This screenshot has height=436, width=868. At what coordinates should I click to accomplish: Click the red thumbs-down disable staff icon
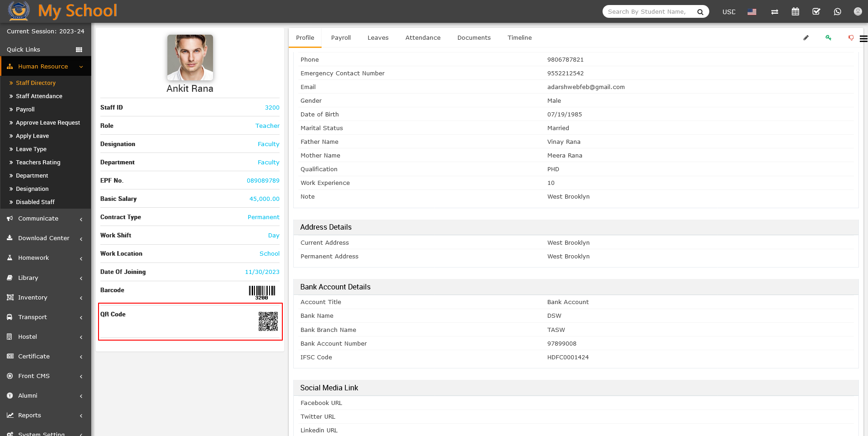(x=851, y=38)
